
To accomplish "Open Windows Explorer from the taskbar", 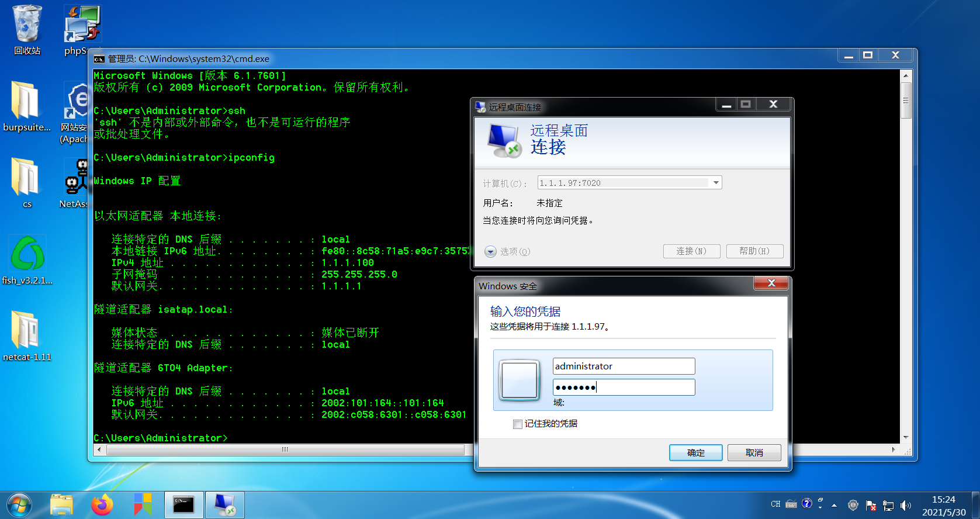I will [61, 505].
